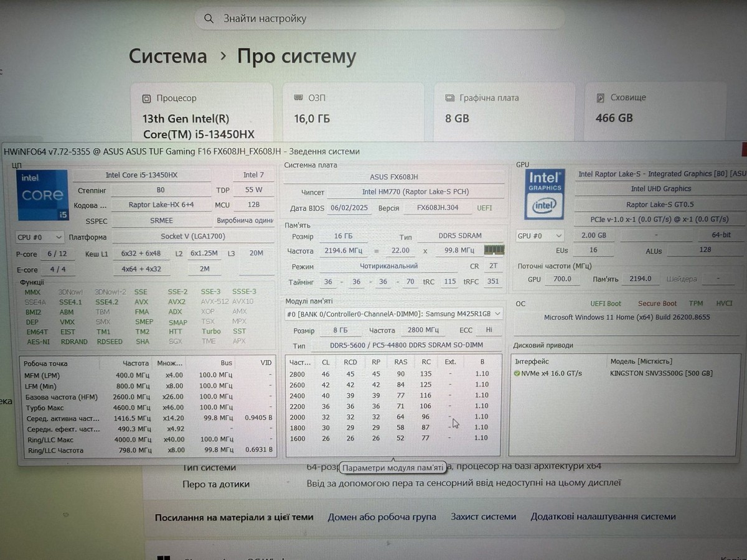
Task: Click the UEFI label beside BIOS version
Action: click(485, 208)
